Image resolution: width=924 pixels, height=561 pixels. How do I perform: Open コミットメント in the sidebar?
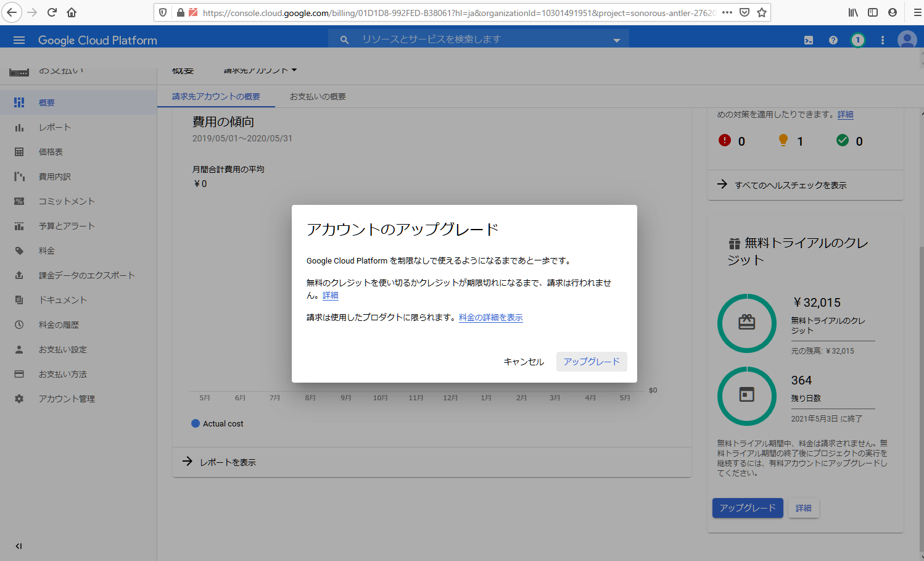(x=78, y=201)
